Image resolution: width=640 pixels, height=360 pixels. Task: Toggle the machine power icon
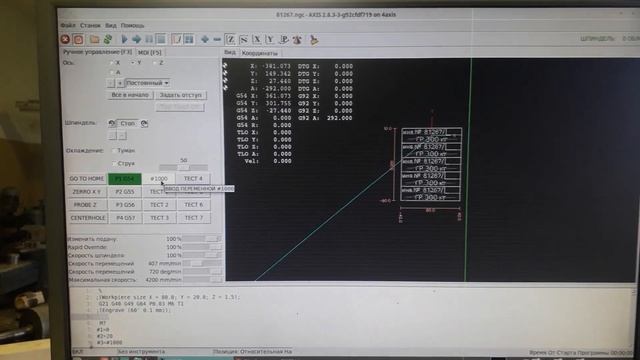point(78,39)
